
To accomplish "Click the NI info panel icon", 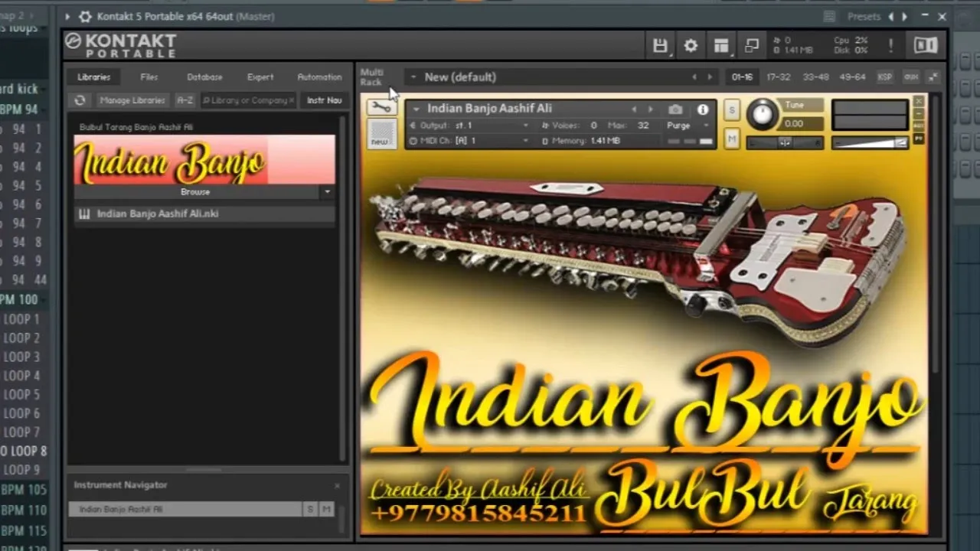I will [x=926, y=46].
